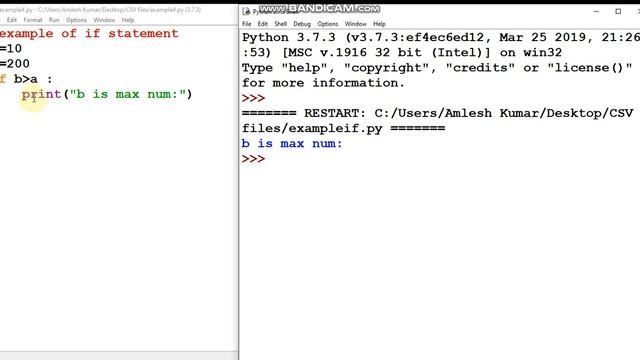640x360 pixels.
Task: Maximize the Python Shell window
Action: click(x=618, y=11)
